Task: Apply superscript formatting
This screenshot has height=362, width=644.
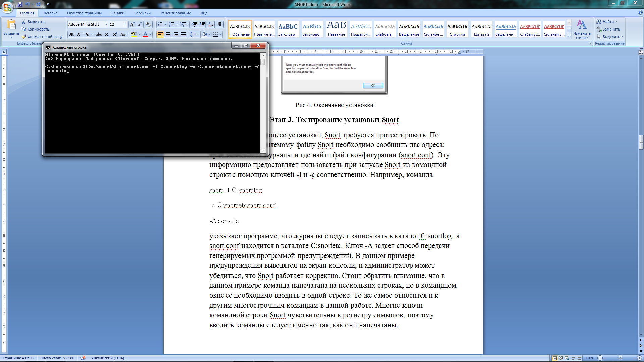Action: [115, 34]
